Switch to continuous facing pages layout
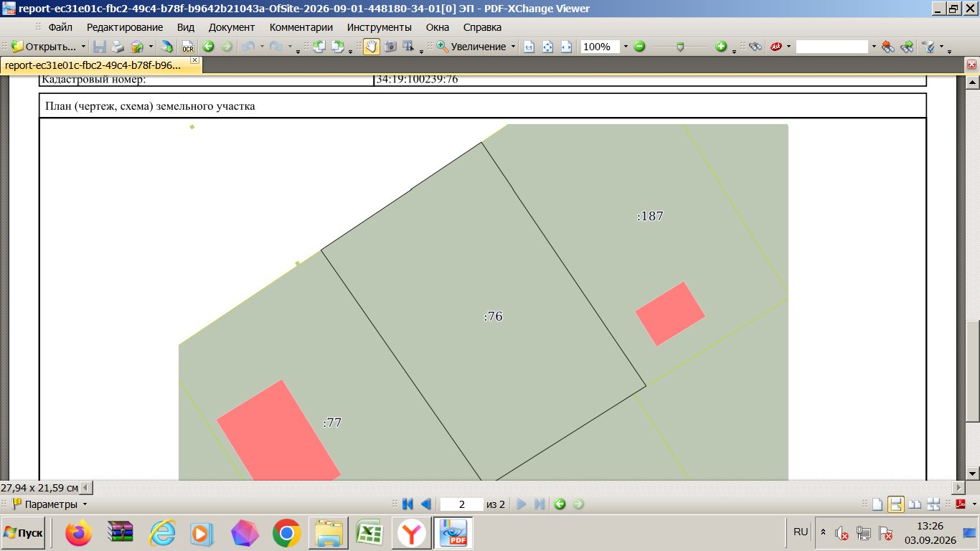 933,504
